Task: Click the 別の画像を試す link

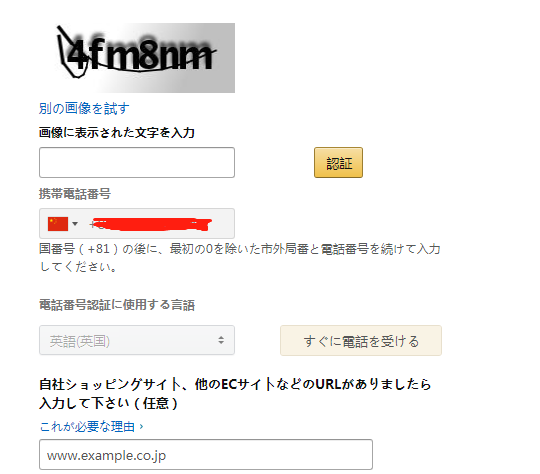Action: [84, 108]
